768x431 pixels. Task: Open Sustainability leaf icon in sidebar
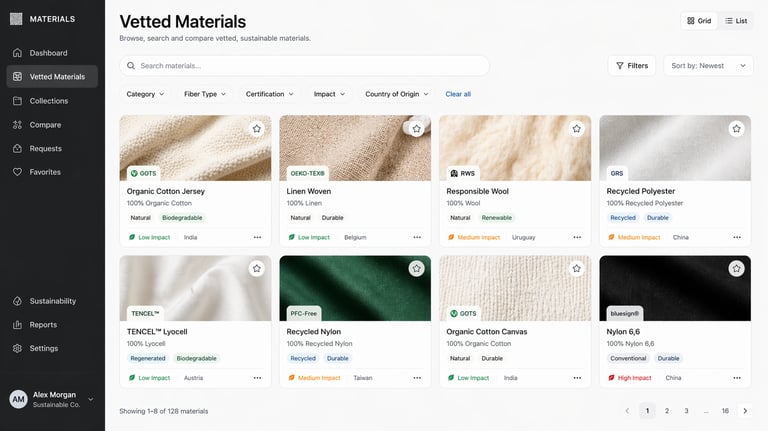pos(18,301)
